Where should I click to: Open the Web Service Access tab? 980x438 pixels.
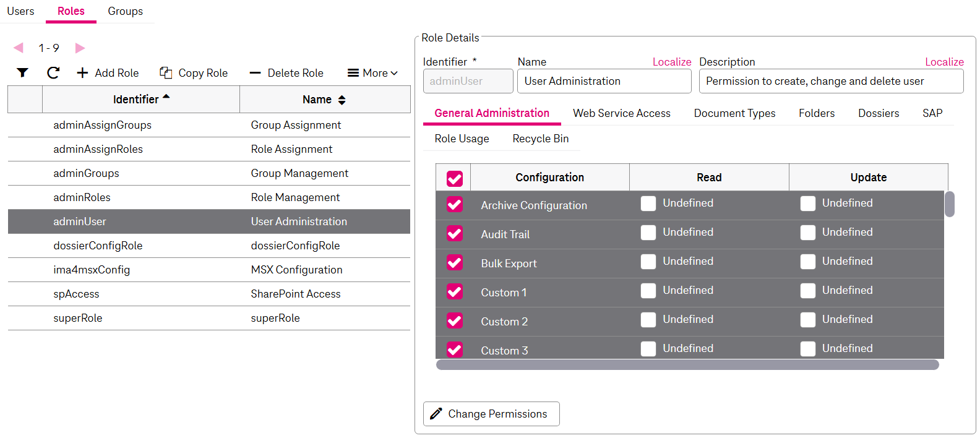(x=621, y=113)
